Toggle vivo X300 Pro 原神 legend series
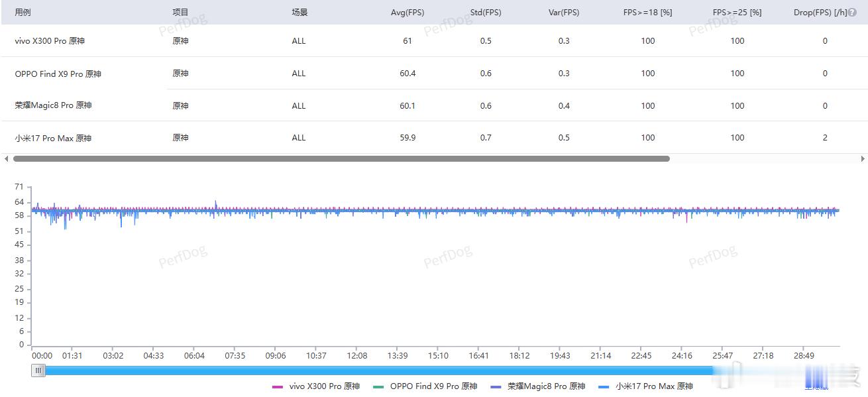This screenshot has height=397, width=868. (316, 386)
